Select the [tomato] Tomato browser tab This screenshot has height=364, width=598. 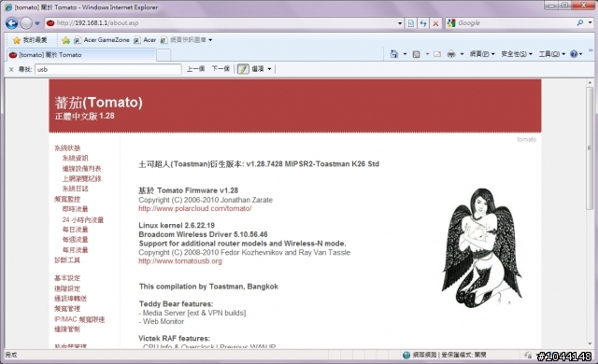[81, 55]
